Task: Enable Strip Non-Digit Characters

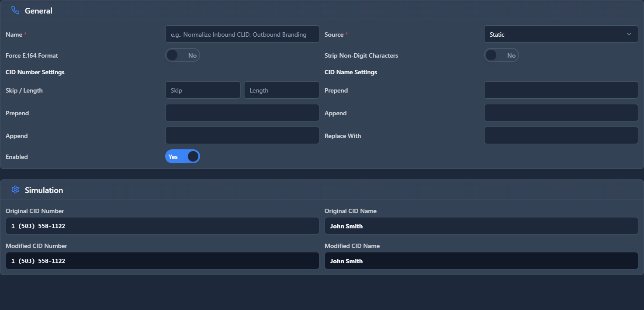Action: 502,55
